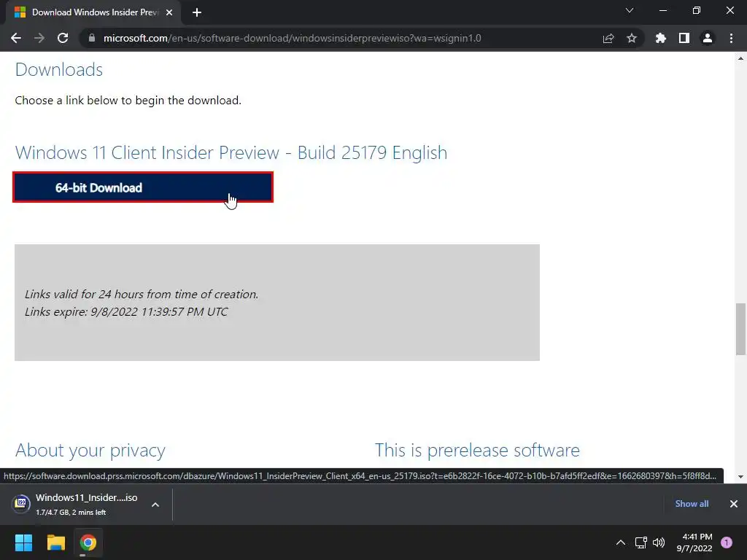Click the Downloads heading text
Screen dimensions: 747x560
click(x=59, y=69)
